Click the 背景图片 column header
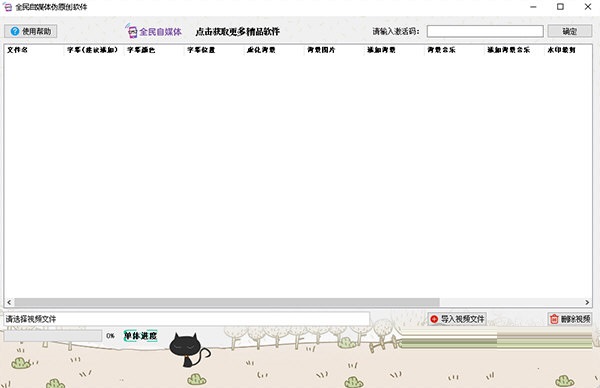The image size is (600, 388). tap(334, 50)
